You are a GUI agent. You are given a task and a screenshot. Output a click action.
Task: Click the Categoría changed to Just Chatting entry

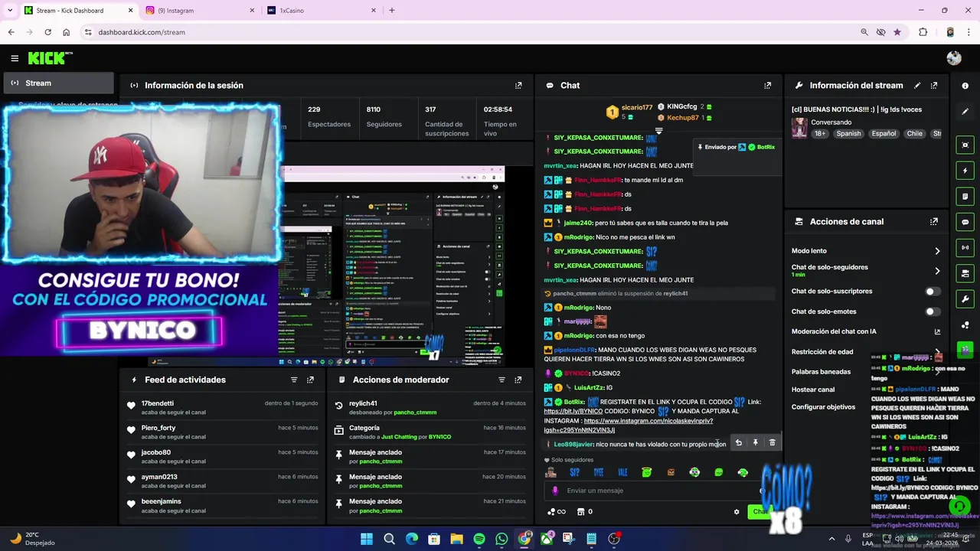pyautogui.click(x=431, y=432)
